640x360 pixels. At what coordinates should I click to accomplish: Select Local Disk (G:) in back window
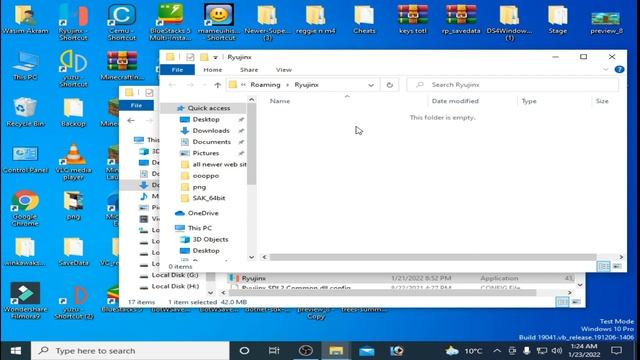tap(175, 275)
